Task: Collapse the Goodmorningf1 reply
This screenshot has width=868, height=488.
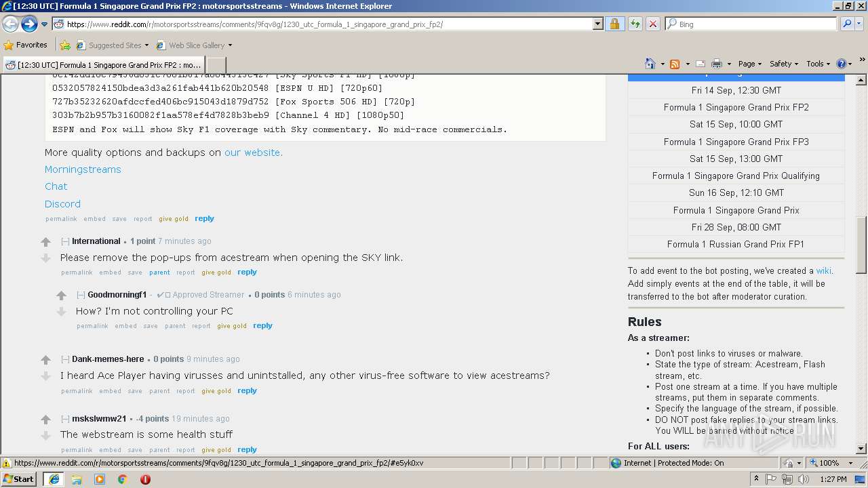Action: click(x=81, y=295)
